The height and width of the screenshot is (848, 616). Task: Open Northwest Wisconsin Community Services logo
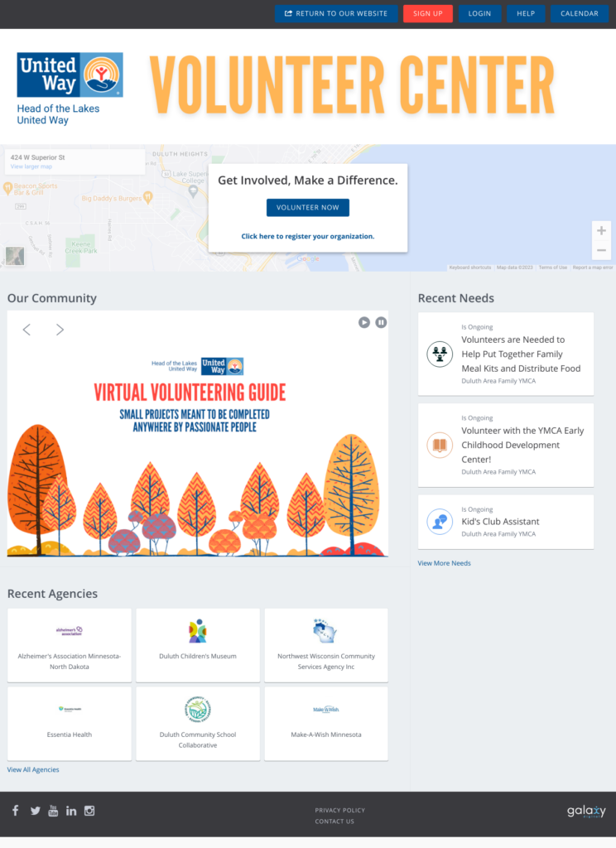[x=325, y=630]
